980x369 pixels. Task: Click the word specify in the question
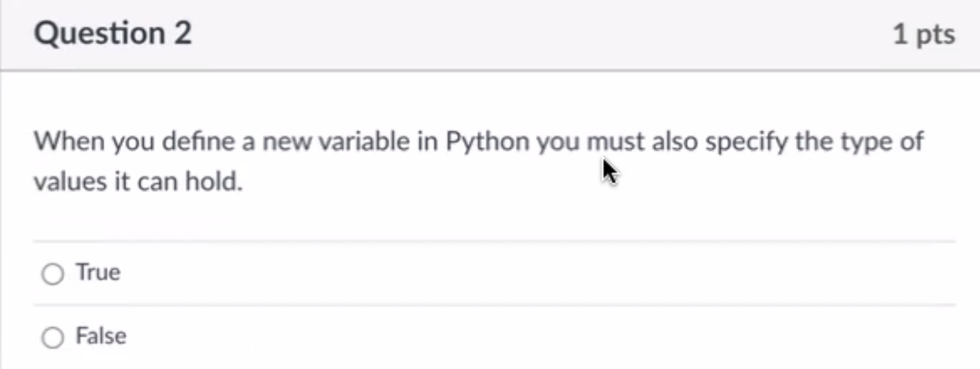pos(746,142)
